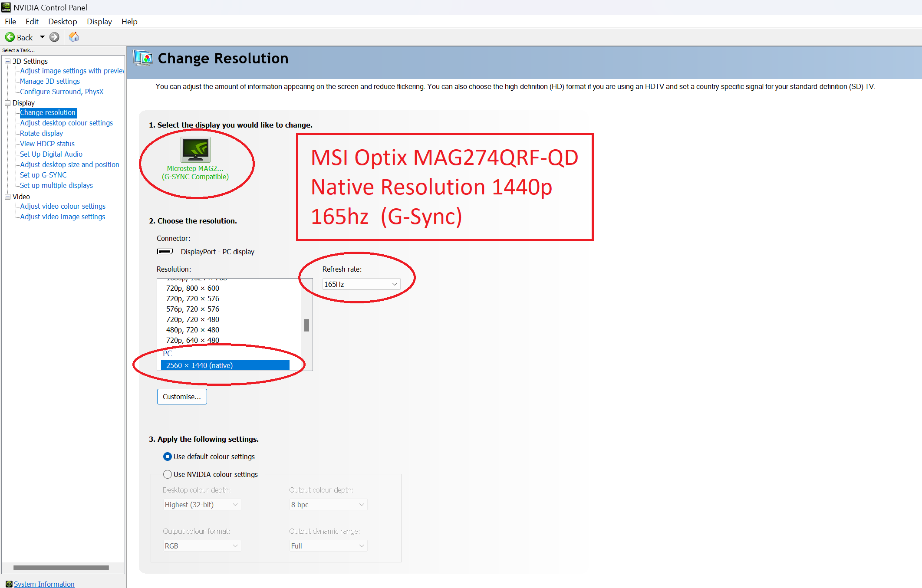Open the Refresh rate 165Hz dropdown
The height and width of the screenshot is (588, 922).
[x=361, y=284]
